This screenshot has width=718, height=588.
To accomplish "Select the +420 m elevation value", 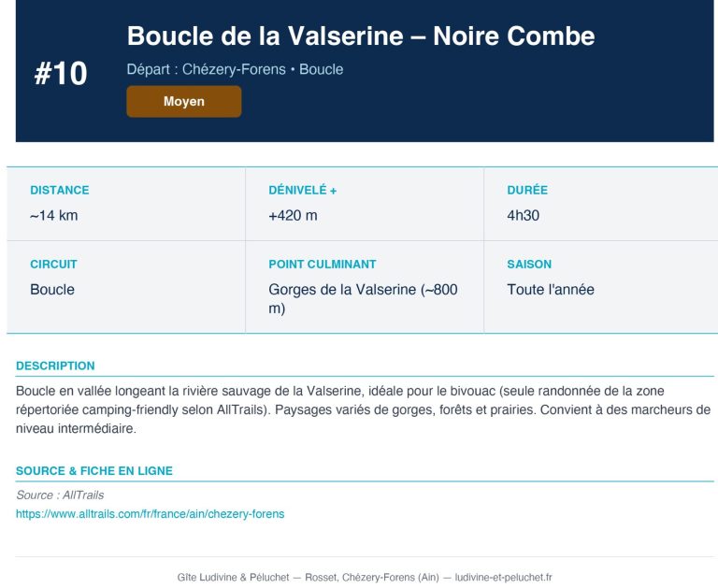I will tap(293, 215).
